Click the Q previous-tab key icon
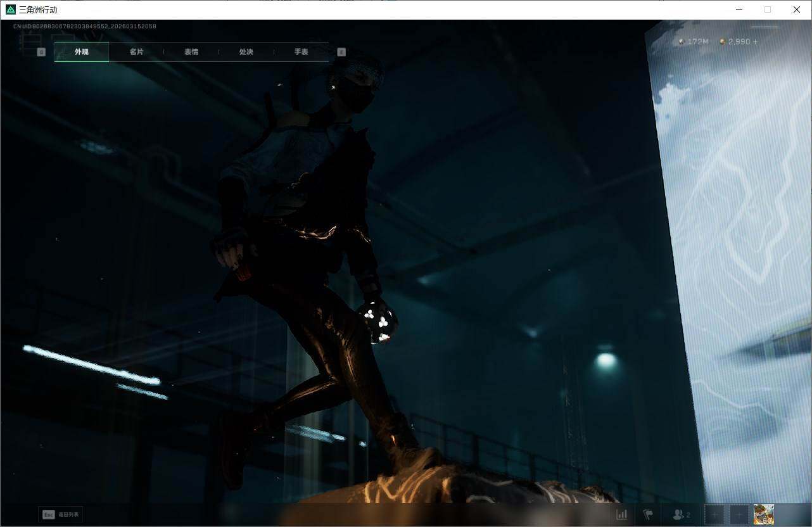Screen dimensions: 812x527 coord(41,52)
